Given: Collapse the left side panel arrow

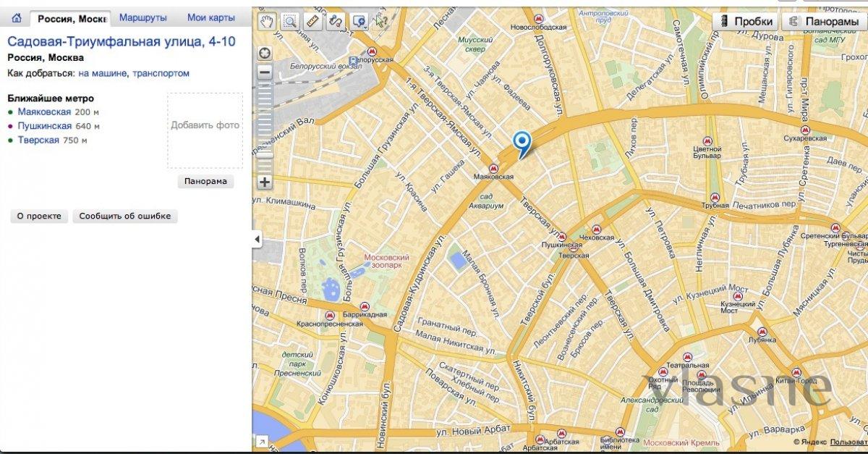Looking at the screenshot, I should click(x=257, y=239).
